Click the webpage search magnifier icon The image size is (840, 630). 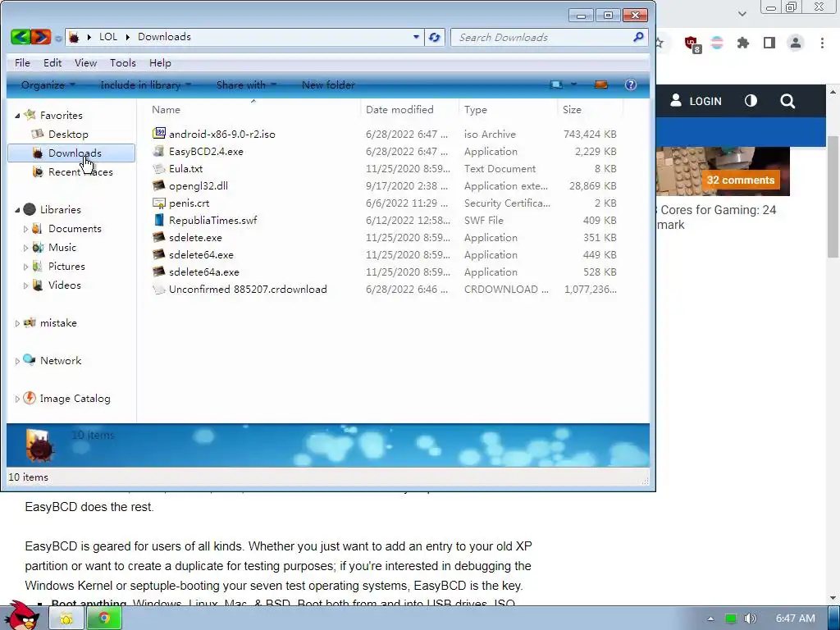(x=787, y=101)
